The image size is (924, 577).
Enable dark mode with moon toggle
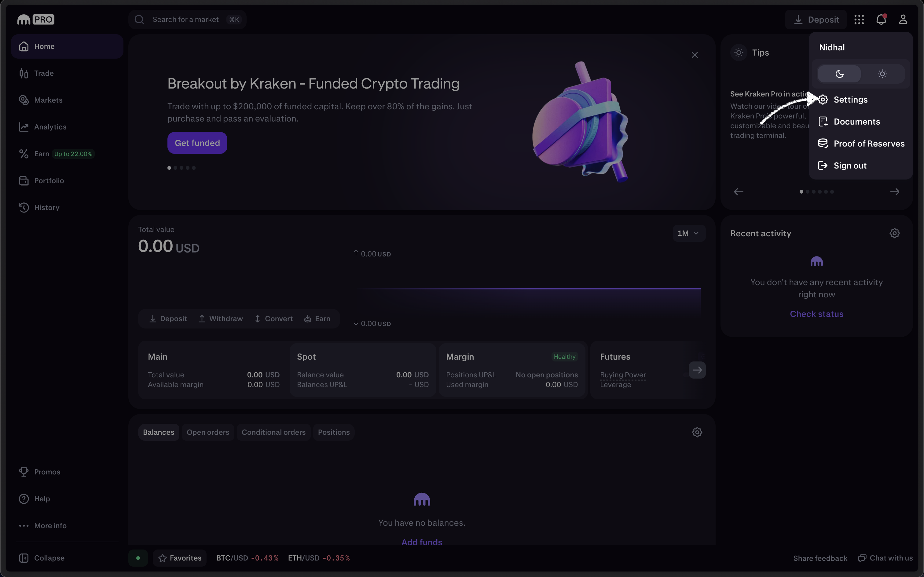(839, 74)
